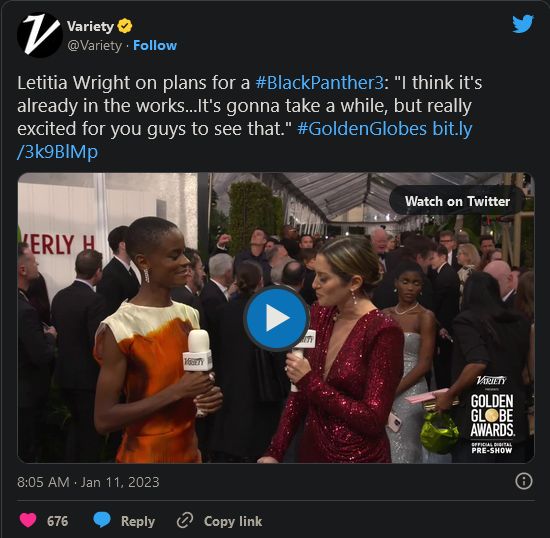Open the #GoldenGlobes hashtag
550x538 pixels.
[x=362, y=129]
